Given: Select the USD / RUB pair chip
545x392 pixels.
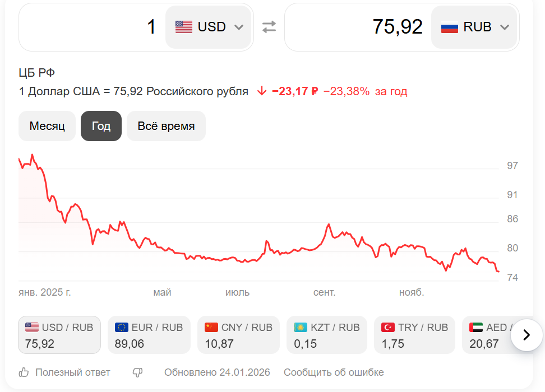Looking at the screenshot, I should pyautogui.click(x=59, y=335).
